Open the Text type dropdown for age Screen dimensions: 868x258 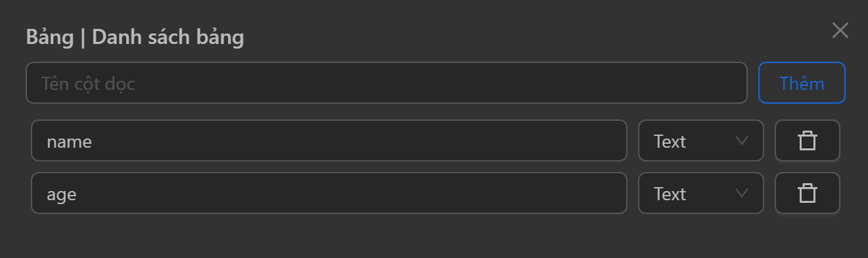[701, 193]
